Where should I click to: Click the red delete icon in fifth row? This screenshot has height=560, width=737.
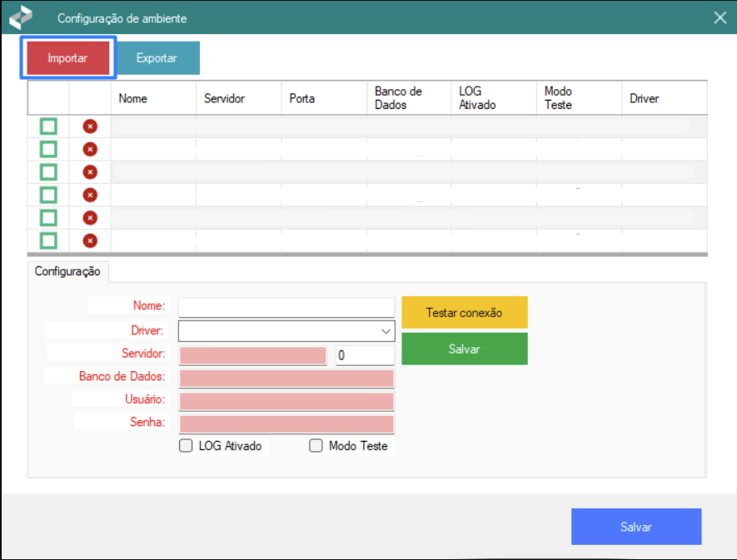coord(90,217)
